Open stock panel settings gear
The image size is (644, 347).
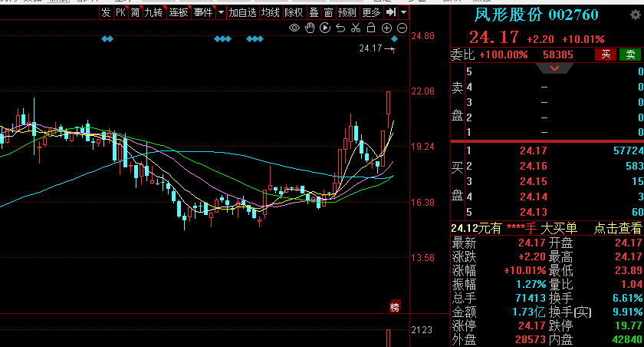click(x=636, y=15)
